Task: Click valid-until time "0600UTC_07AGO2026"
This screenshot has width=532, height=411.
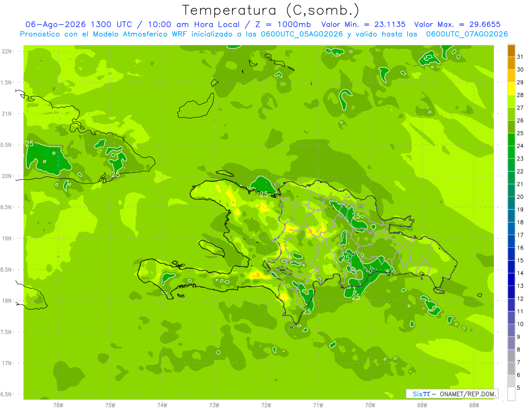Action: click(467, 34)
